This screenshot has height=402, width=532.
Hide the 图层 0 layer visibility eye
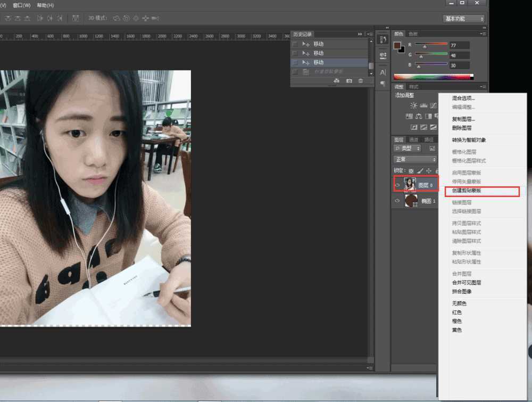[x=397, y=184]
